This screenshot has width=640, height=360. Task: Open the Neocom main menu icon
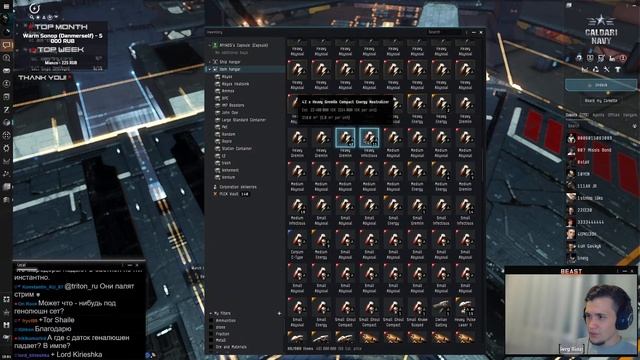coord(6,7)
